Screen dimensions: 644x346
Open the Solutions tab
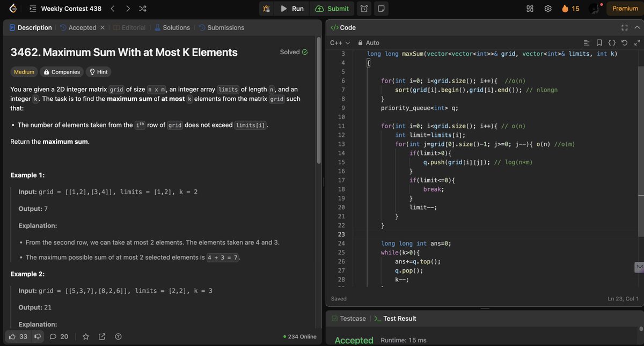point(172,27)
